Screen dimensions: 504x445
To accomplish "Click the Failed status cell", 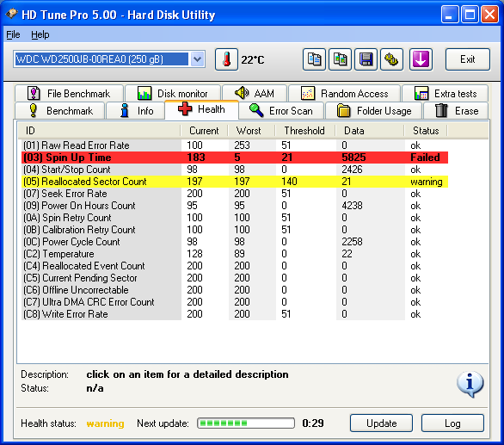I will [x=425, y=158].
